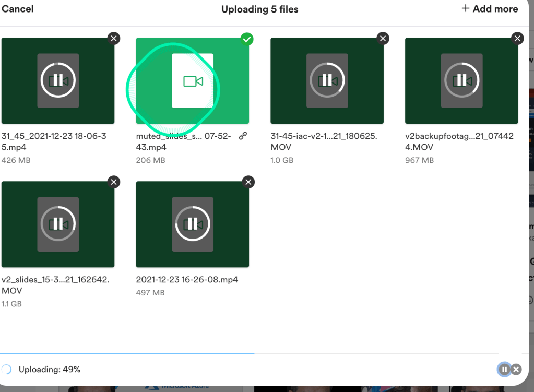Remove v2_slides_15-3 MOV file from upload
Screen dimensions: 534x392
coord(114,182)
